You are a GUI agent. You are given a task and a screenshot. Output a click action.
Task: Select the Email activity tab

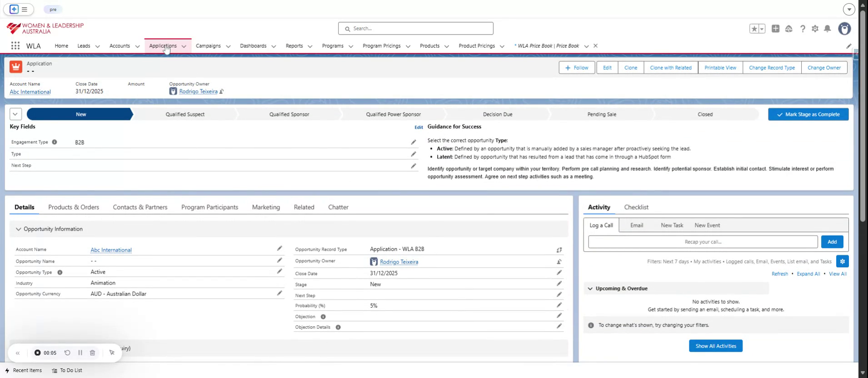[x=637, y=225]
